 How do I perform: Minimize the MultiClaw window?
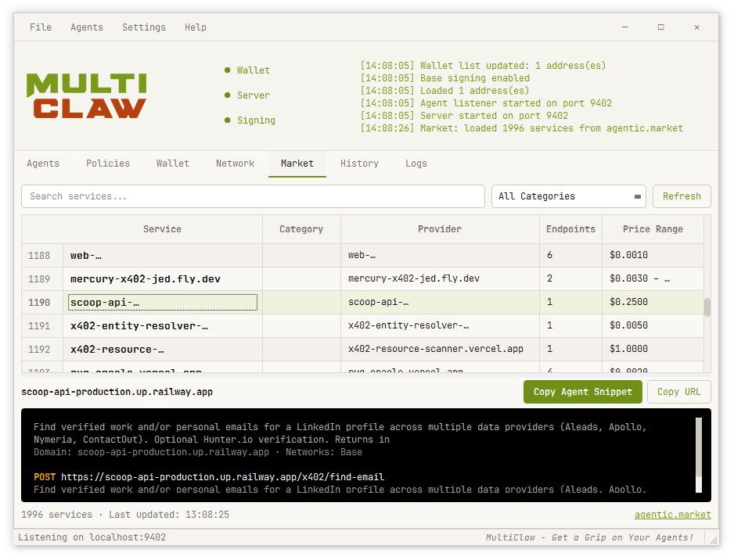point(625,27)
